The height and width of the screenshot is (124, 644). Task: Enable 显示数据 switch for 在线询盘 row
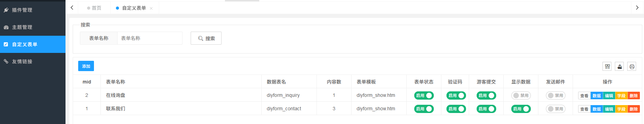pyautogui.click(x=521, y=95)
